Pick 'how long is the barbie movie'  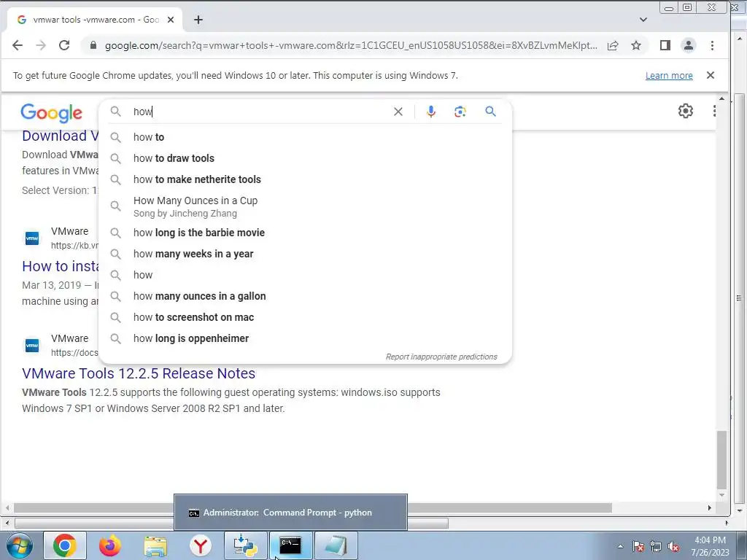306,233
